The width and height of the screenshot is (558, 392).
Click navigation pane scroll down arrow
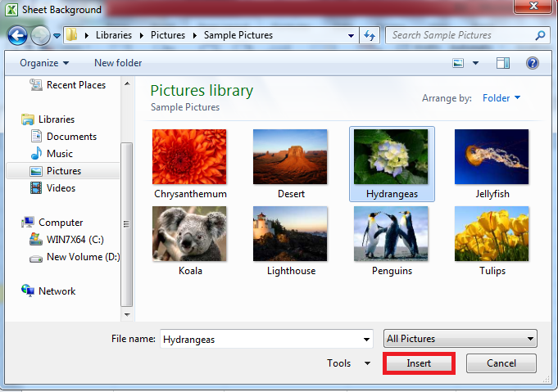click(127, 314)
